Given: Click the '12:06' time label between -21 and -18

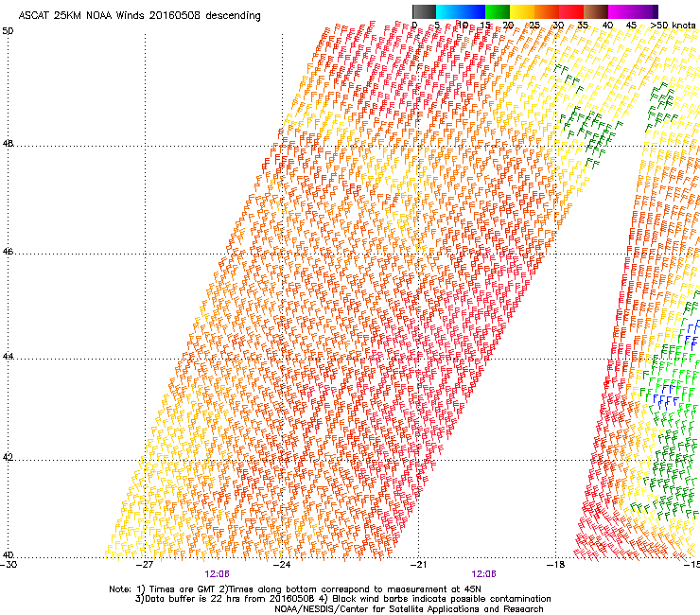Looking at the screenshot, I should point(484,574).
